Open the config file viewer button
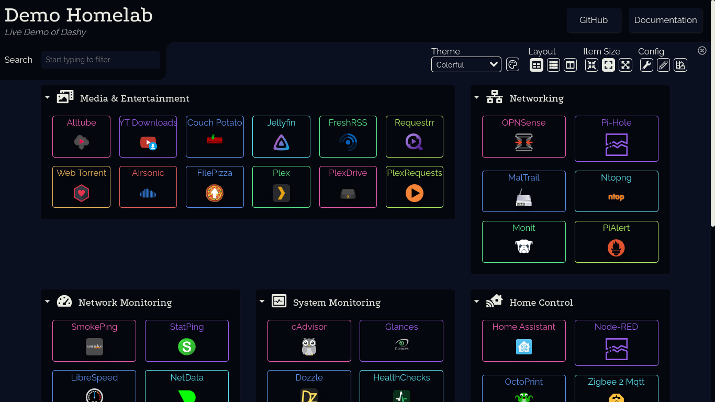Viewport: 715px width, 402px height. click(680, 65)
